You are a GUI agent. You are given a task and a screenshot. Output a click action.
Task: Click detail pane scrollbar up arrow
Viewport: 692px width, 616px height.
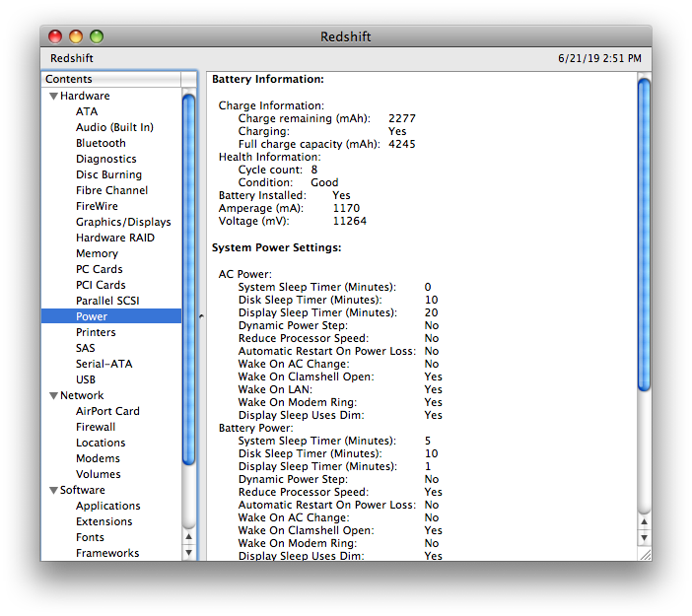click(x=645, y=522)
